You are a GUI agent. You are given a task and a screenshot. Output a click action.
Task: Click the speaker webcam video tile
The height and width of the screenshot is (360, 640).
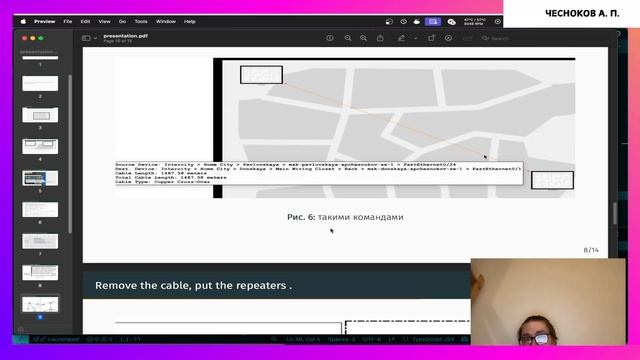coord(548,302)
